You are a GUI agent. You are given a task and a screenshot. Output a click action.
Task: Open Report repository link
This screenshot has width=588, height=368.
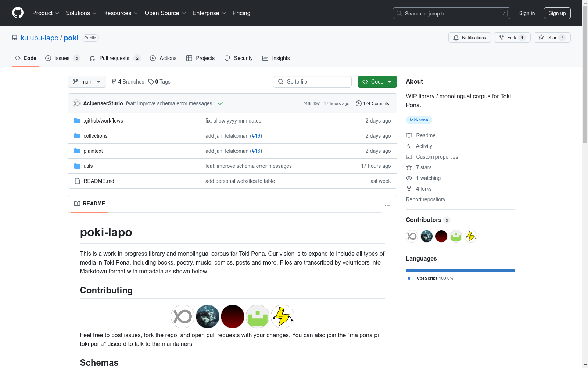(x=426, y=199)
